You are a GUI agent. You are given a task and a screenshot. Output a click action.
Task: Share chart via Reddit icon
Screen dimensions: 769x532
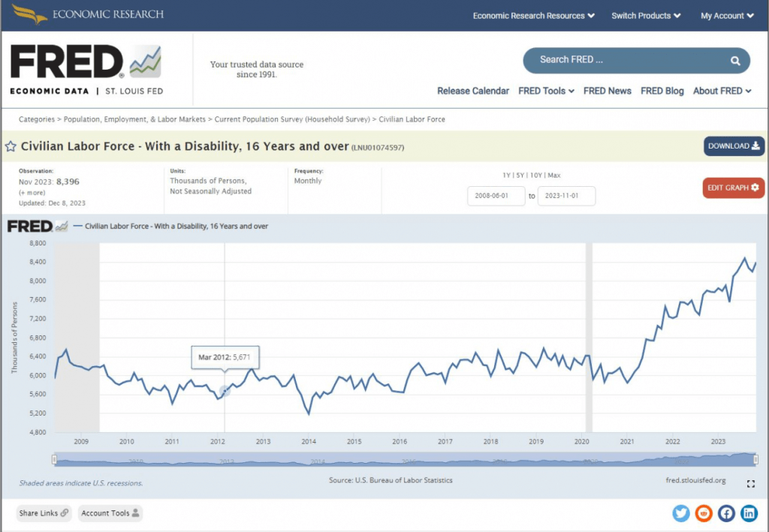[x=704, y=513]
